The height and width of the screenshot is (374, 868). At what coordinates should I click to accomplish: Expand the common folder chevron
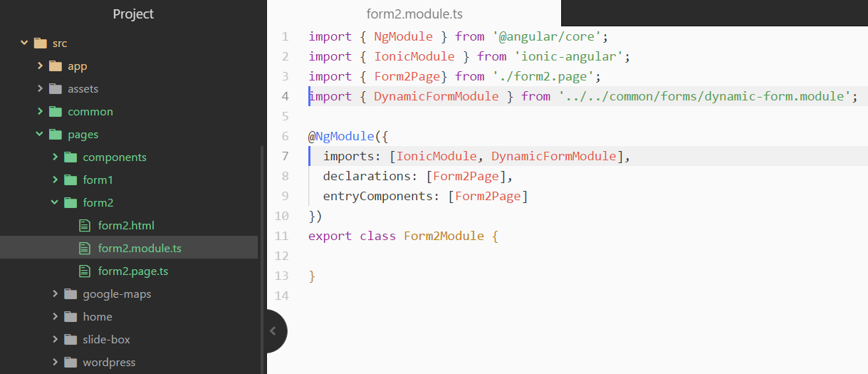(x=40, y=112)
